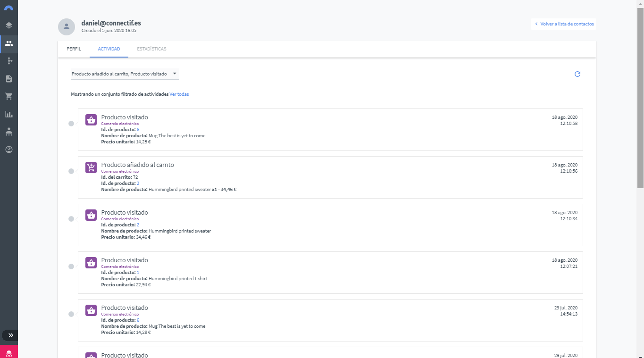
Task: Click the timestamp 12:10:56
Action: click(x=569, y=171)
